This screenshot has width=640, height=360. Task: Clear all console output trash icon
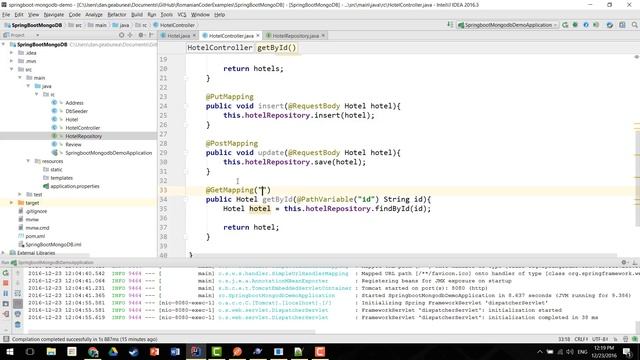click(18, 325)
